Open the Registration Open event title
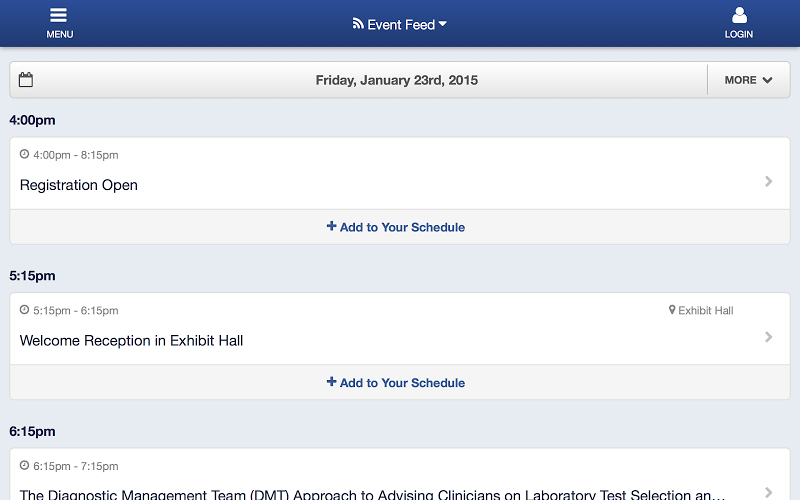800x500 pixels. point(79,185)
